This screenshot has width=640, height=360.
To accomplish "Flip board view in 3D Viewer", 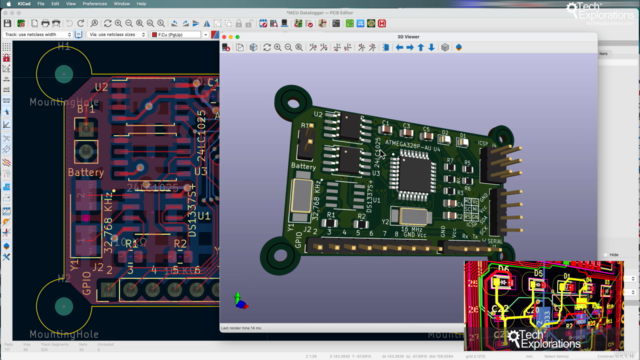I will click(x=386, y=48).
